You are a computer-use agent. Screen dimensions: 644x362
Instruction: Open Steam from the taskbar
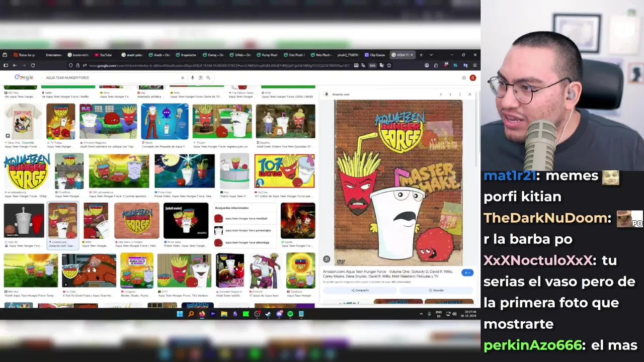268,314
